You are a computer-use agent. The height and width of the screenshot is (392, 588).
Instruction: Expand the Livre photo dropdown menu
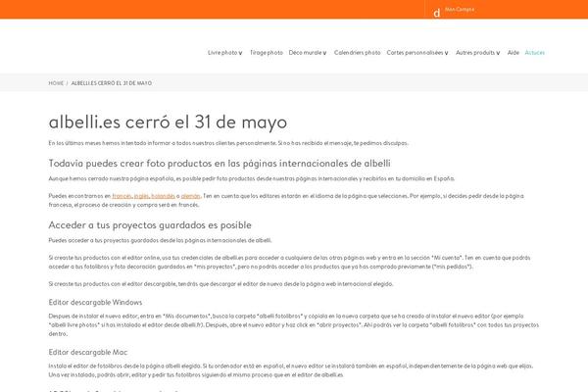(225, 53)
